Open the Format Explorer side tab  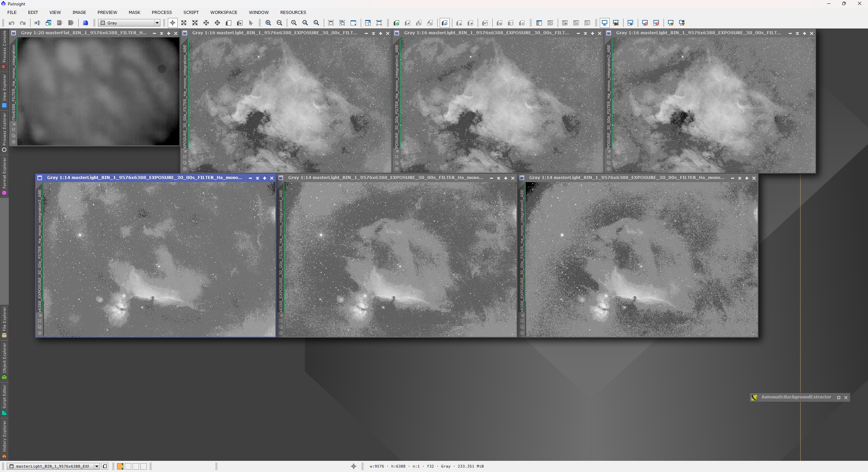[4, 176]
